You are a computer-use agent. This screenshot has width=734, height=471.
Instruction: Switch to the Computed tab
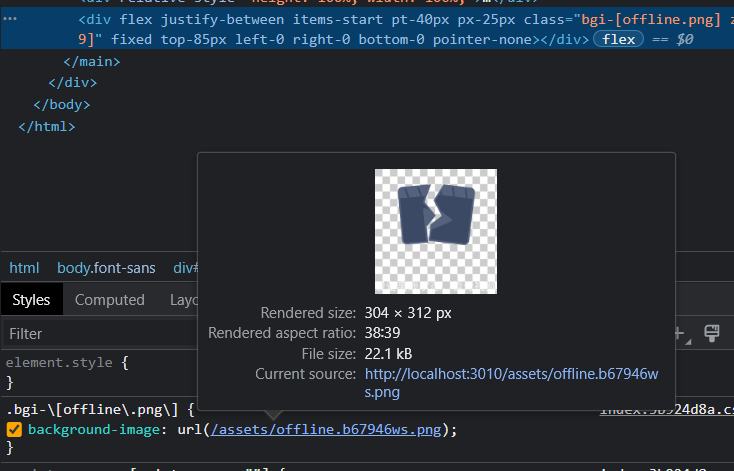pos(110,300)
